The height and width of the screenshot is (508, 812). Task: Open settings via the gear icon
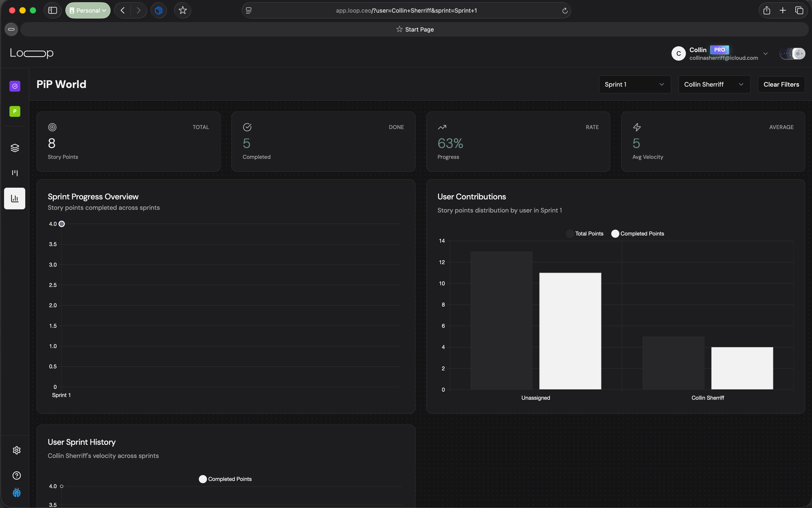click(16, 450)
